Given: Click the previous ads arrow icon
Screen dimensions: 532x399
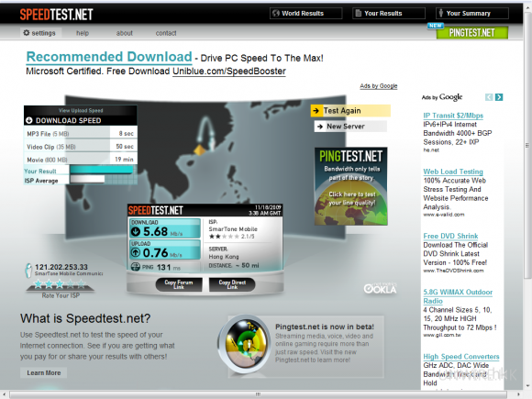Looking at the screenshot, I should [489, 97].
